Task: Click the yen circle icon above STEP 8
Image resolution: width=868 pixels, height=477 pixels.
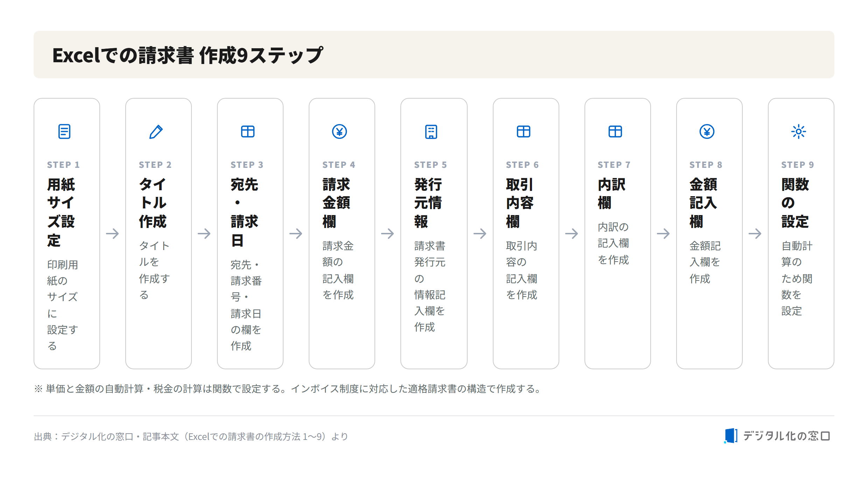Action: point(707,131)
